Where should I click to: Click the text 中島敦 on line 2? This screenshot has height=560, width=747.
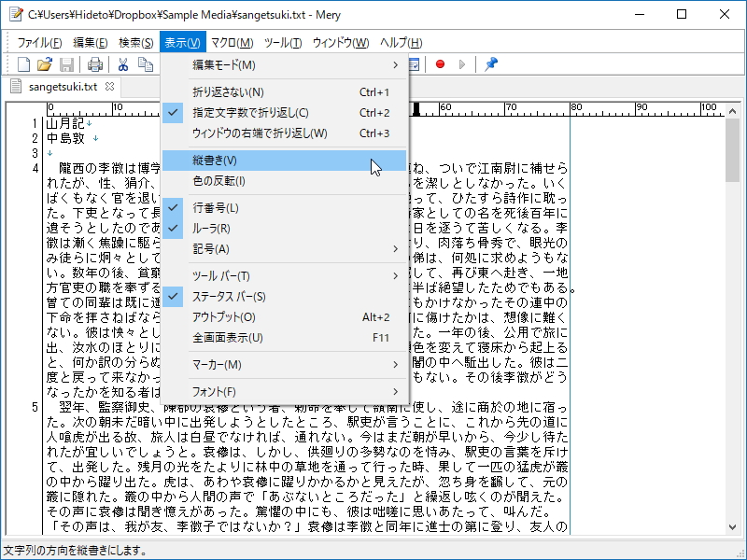click(65, 138)
